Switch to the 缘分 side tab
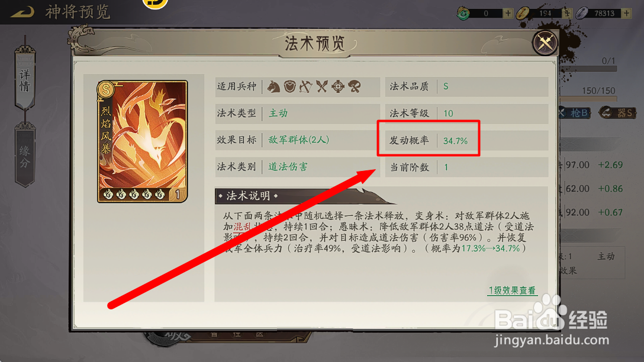Screen dimensions: 644x362 coord(25,155)
